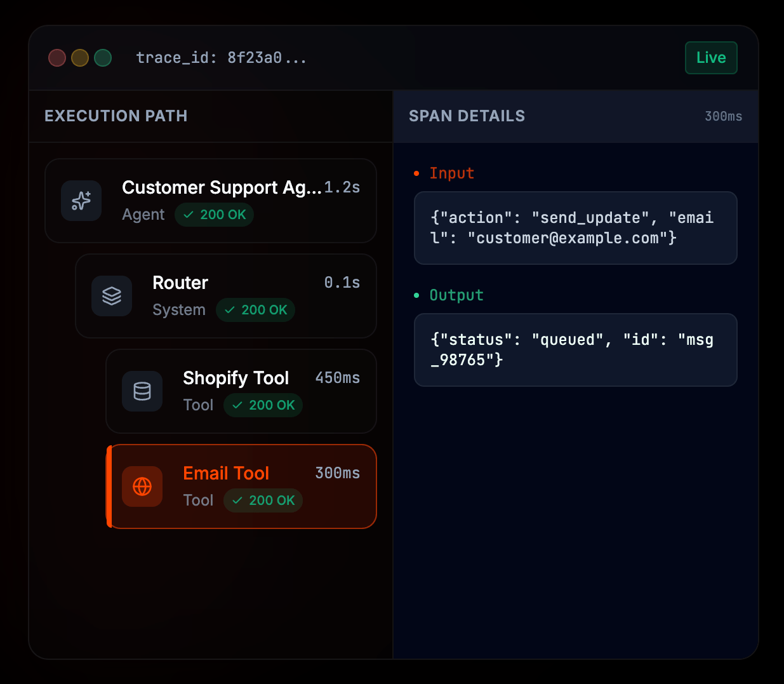
Task: Click the Live status badge
Action: click(x=711, y=58)
